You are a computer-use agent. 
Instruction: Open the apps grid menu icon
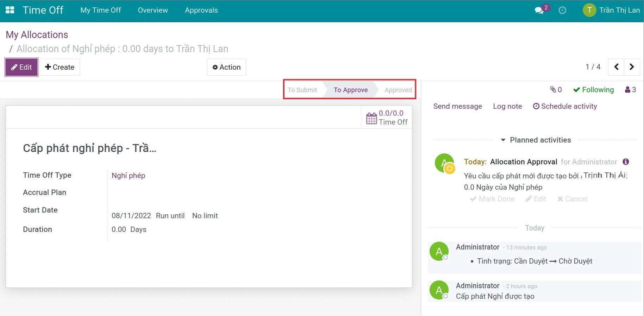10,10
